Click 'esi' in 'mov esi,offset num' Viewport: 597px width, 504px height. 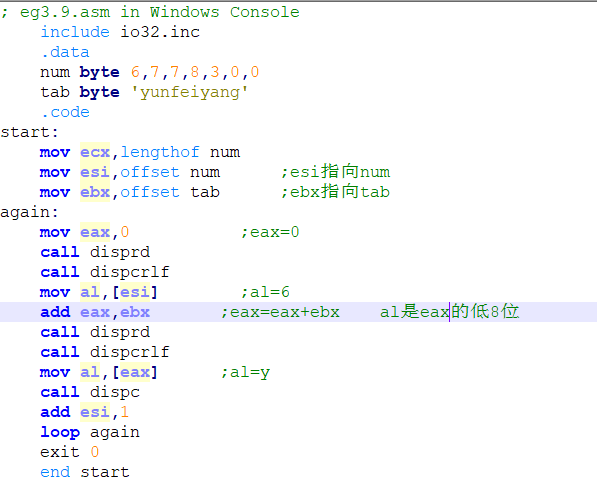point(95,172)
